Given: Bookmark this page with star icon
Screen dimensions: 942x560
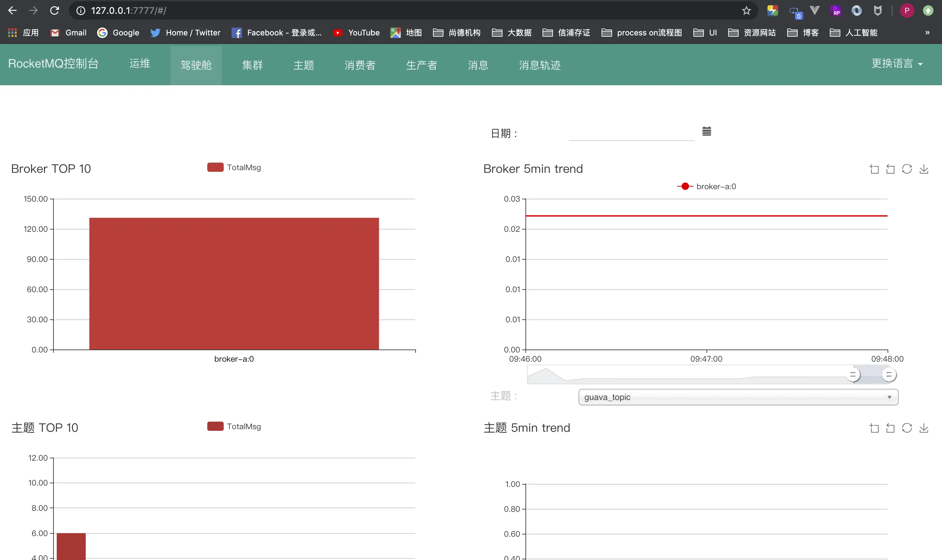Looking at the screenshot, I should point(746,10).
